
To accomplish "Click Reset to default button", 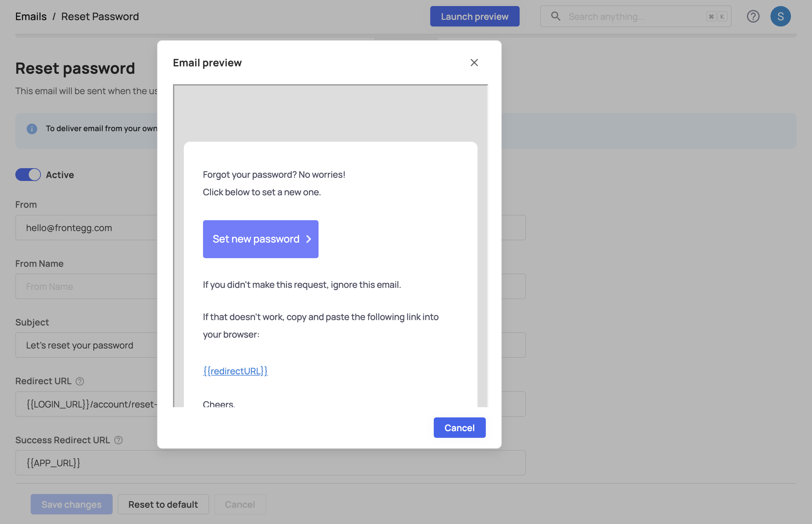I will (x=163, y=504).
